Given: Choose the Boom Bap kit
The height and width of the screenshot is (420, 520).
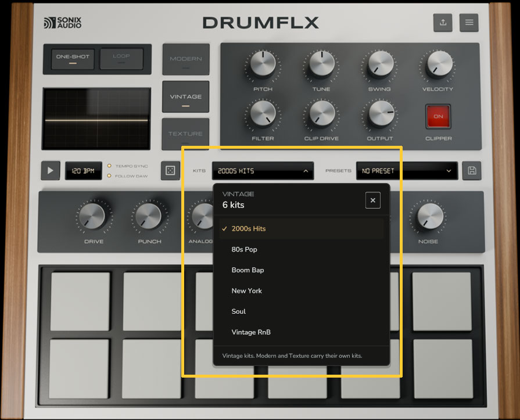Looking at the screenshot, I should click(x=301, y=270).
